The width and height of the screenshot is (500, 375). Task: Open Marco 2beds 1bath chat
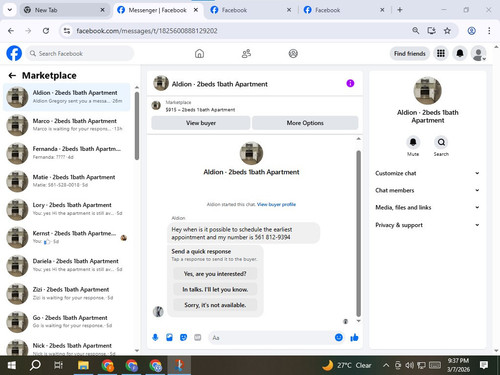[x=67, y=125]
